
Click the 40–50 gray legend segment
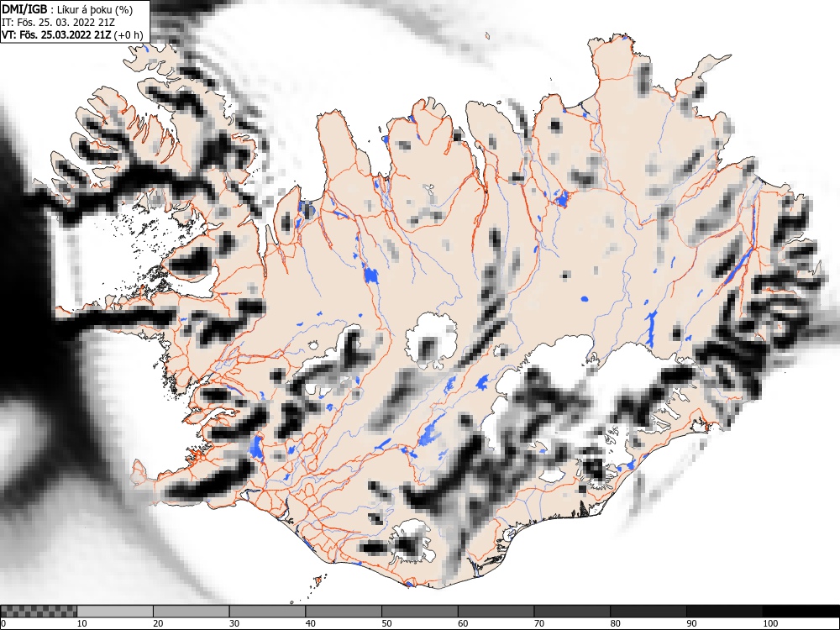tap(344, 612)
